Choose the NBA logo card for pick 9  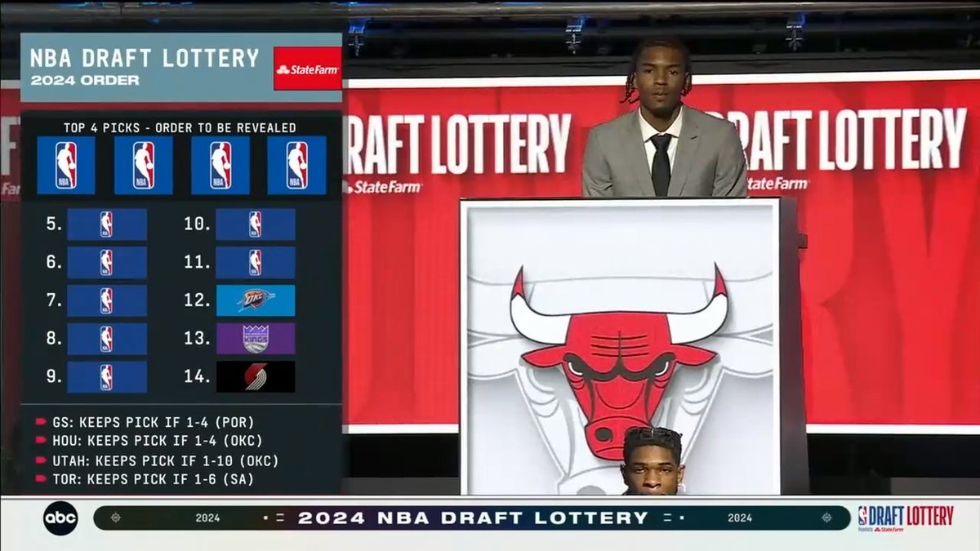107,377
